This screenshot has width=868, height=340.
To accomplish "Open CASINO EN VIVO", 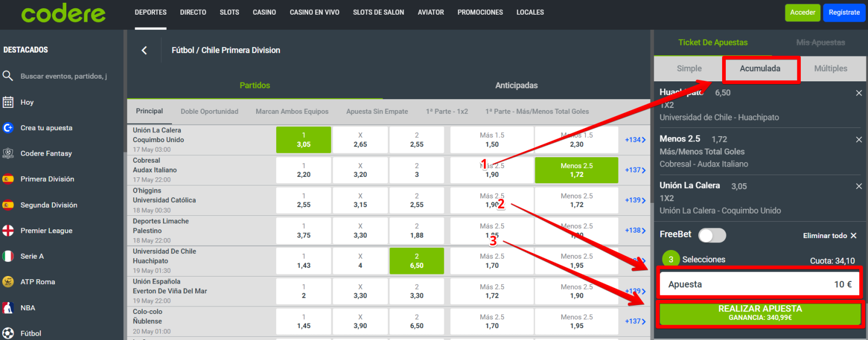I will tap(315, 12).
